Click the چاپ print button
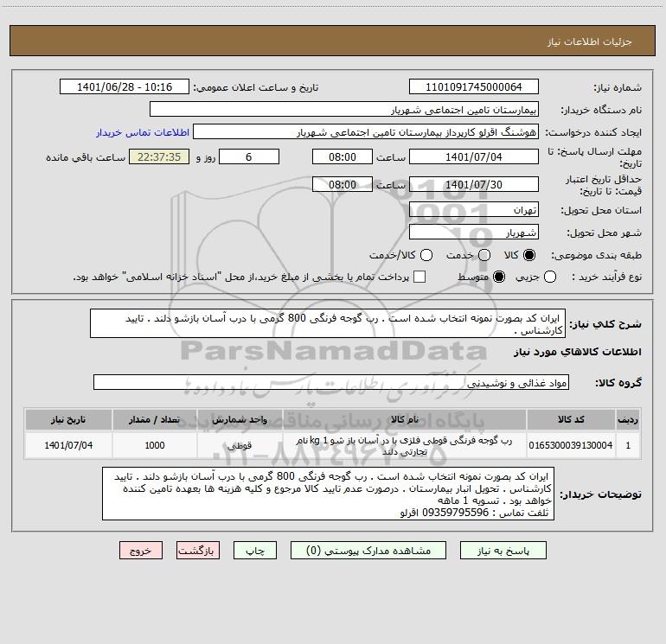 (255, 551)
